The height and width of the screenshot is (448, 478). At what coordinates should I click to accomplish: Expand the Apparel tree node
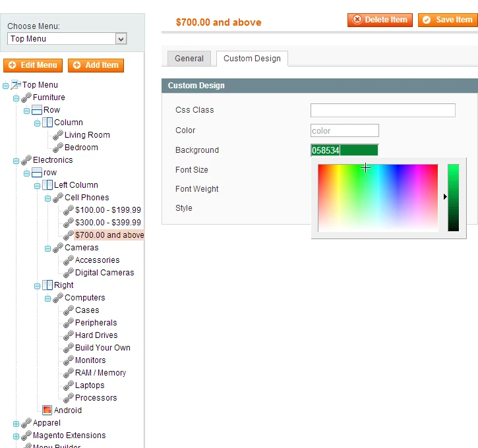[x=16, y=423]
